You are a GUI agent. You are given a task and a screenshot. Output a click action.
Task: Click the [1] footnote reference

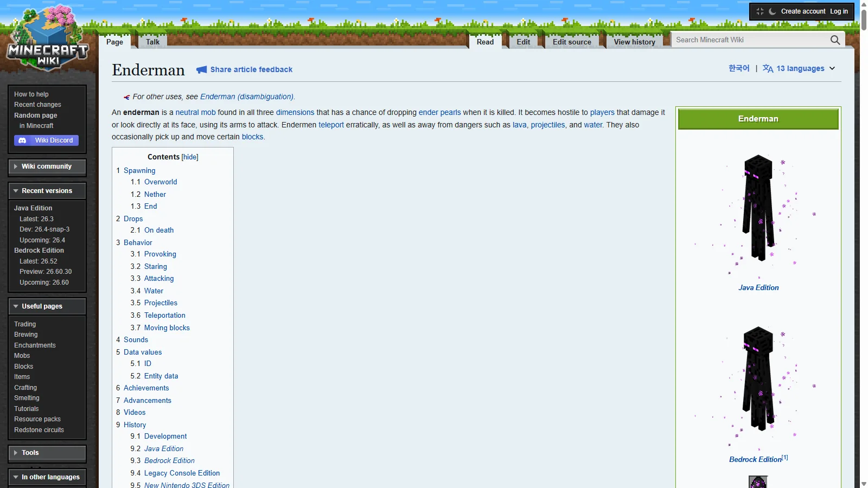coord(785,458)
